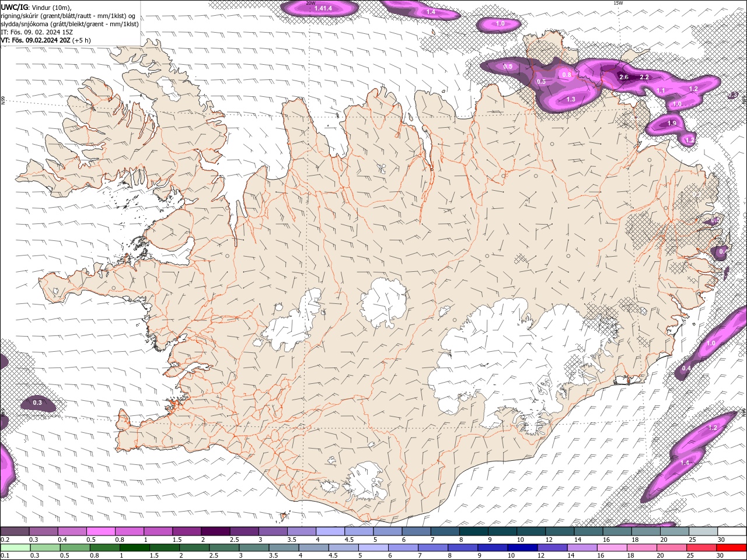Select the darkest purple swatch between 2 and 2.5, top row
Screen dimensions: 747x560
click(215, 531)
